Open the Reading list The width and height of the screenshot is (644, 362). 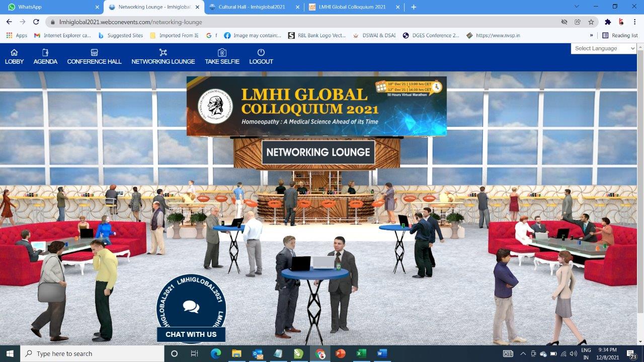[x=620, y=35]
